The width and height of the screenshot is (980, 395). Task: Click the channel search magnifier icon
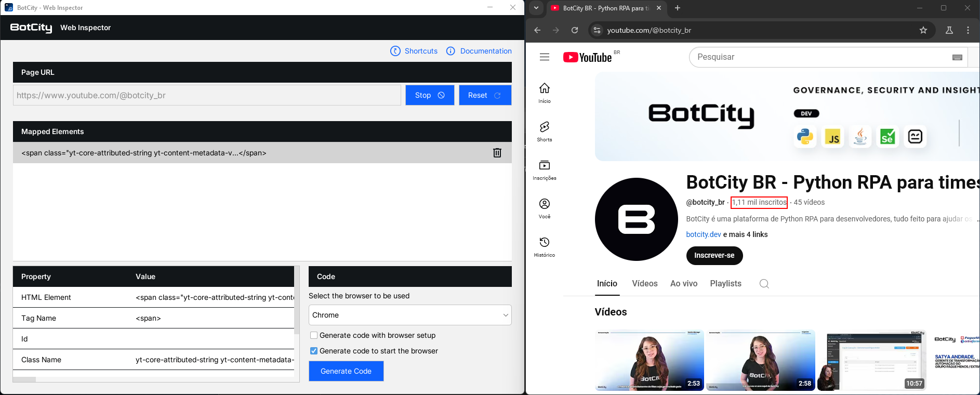tap(764, 284)
